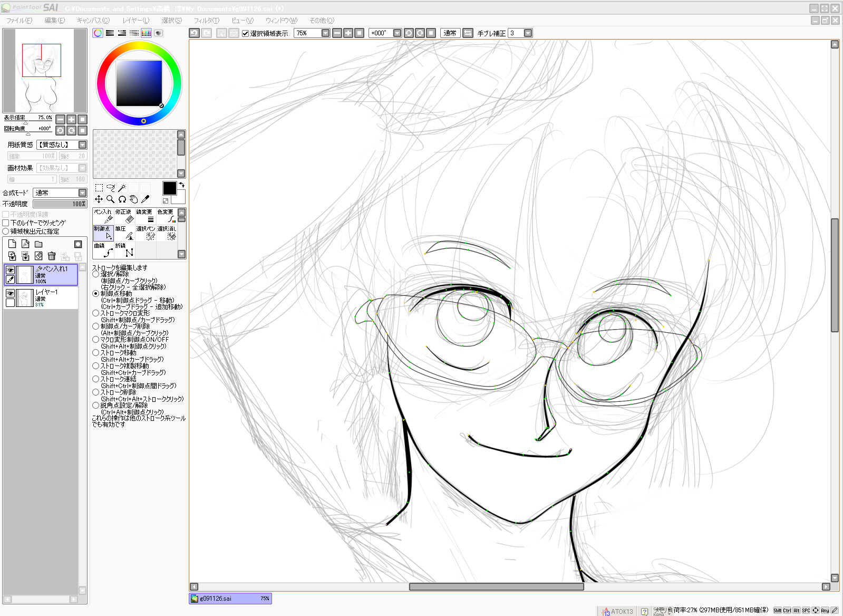
Task: Open the 75% zoom level dropdown
Action: pyautogui.click(x=326, y=33)
